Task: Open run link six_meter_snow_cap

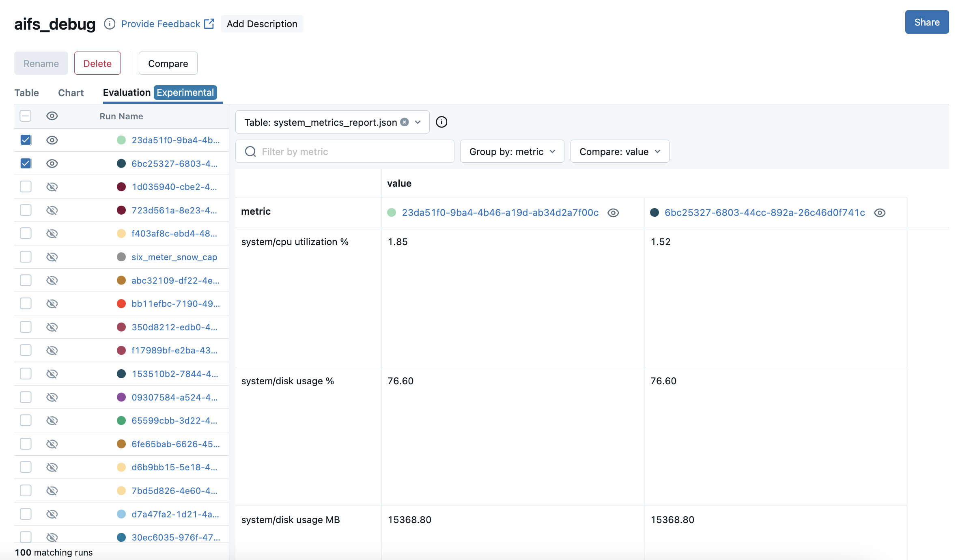Action: [x=174, y=257]
